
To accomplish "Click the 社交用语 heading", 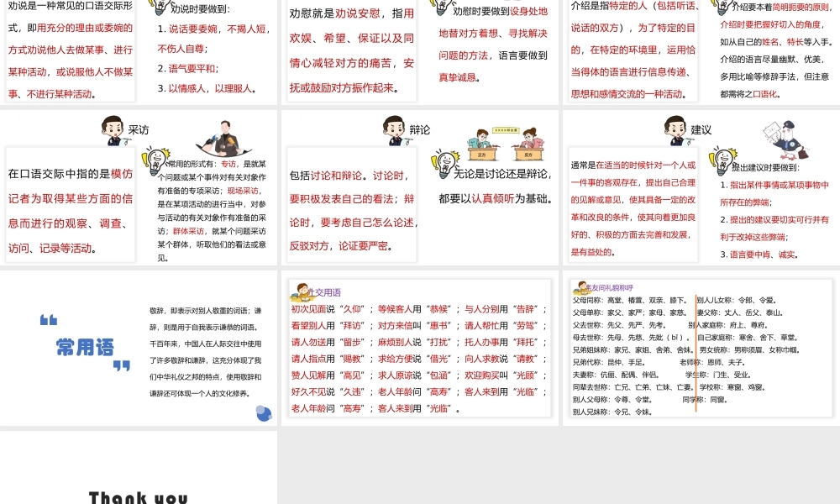I will [x=324, y=292].
